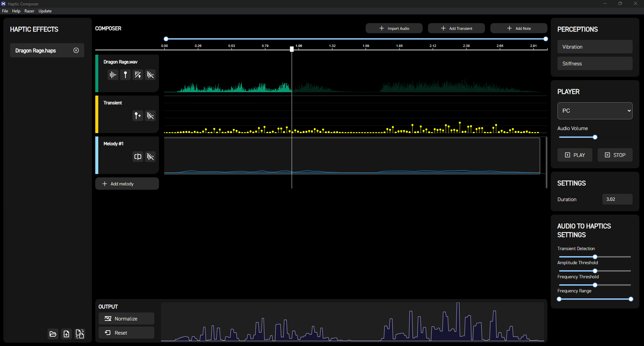
Task: Click the waveform icon on Dragon Rage.wav track
Action: tap(113, 75)
